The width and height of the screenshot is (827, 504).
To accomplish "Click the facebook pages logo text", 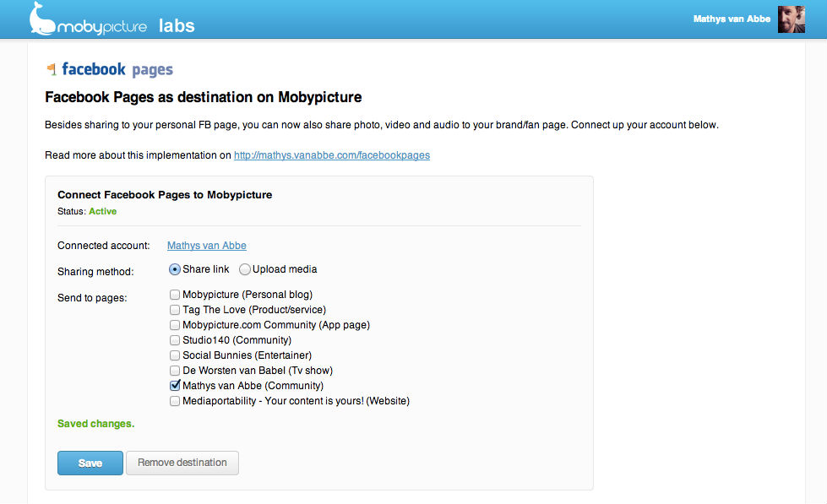I will tap(117, 69).
